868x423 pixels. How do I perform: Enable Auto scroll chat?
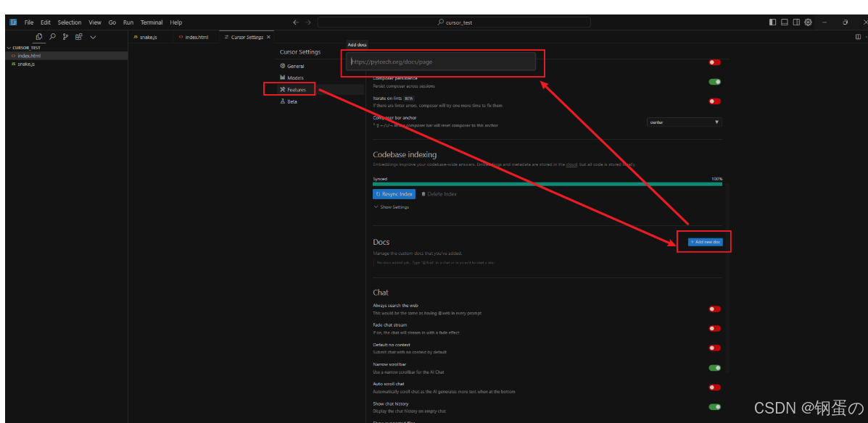pyautogui.click(x=715, y=388)
